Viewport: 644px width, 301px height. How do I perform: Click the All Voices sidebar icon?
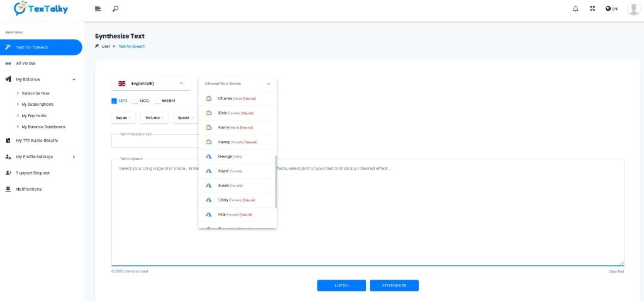coord(8,64)
